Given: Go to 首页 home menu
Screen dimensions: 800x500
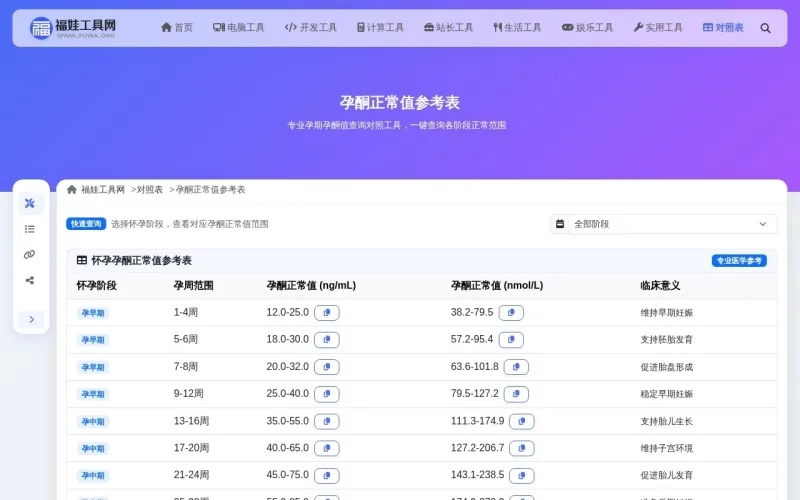Looking at the screenshot, I should pyautogui.click(x=177, y=28).
